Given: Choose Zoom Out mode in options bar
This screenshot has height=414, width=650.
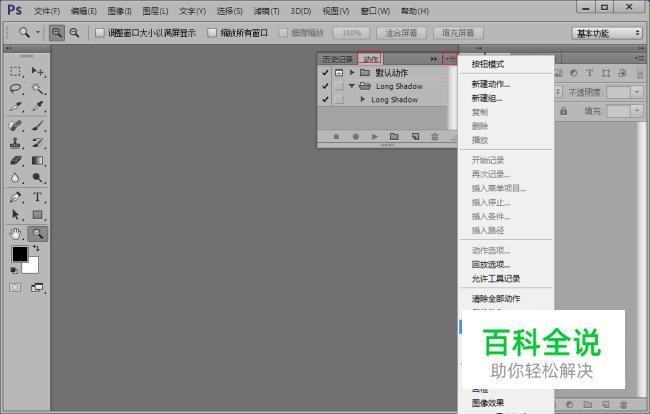Looking at the screenshot, I should pyautogui.click(x=74, y=33).
